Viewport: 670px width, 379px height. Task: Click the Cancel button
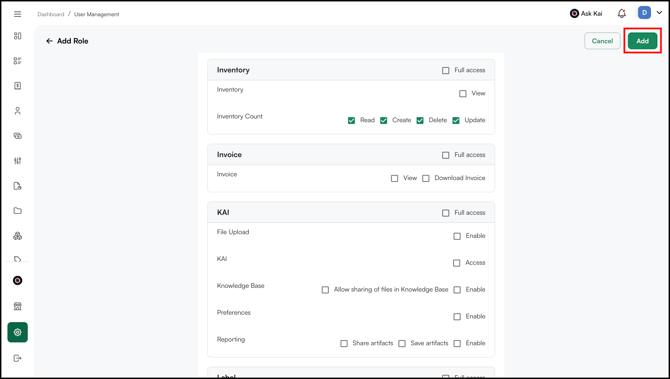coord(602,41)
